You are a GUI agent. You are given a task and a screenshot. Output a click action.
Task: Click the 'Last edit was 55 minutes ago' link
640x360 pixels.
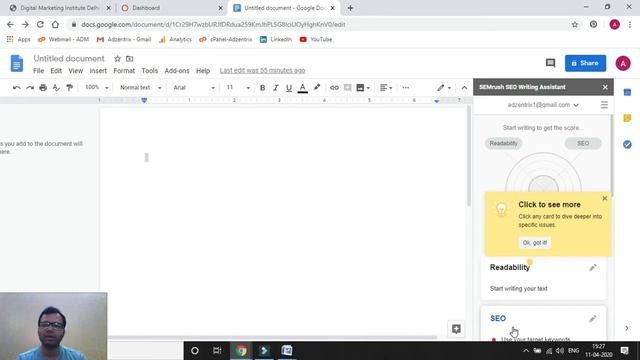click(x=262, y=71)
